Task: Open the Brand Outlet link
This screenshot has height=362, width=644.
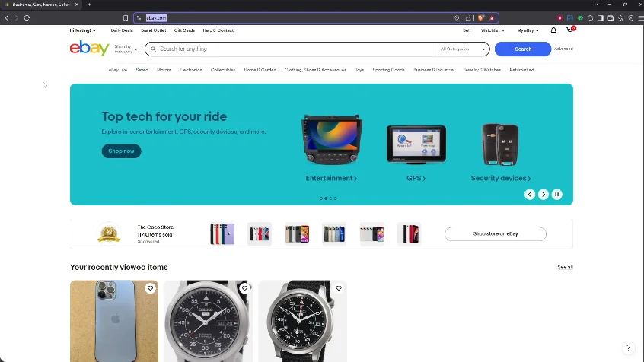Action: point(154,30)
